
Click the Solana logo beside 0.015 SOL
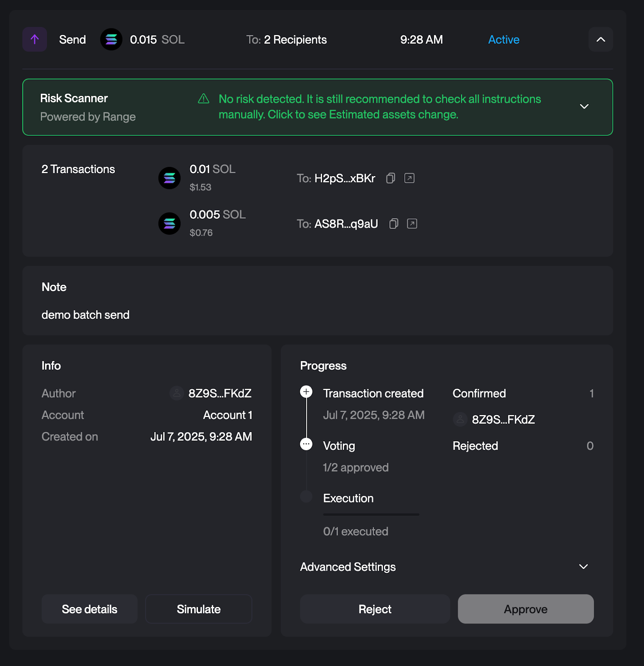tap(111, 40)
